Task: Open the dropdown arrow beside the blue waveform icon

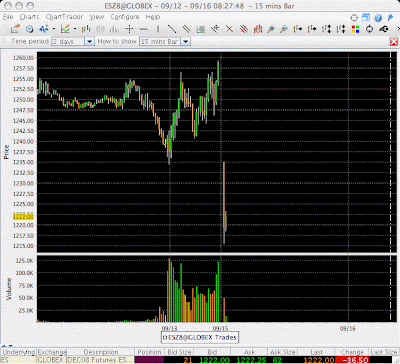Action: coord(54,29)
